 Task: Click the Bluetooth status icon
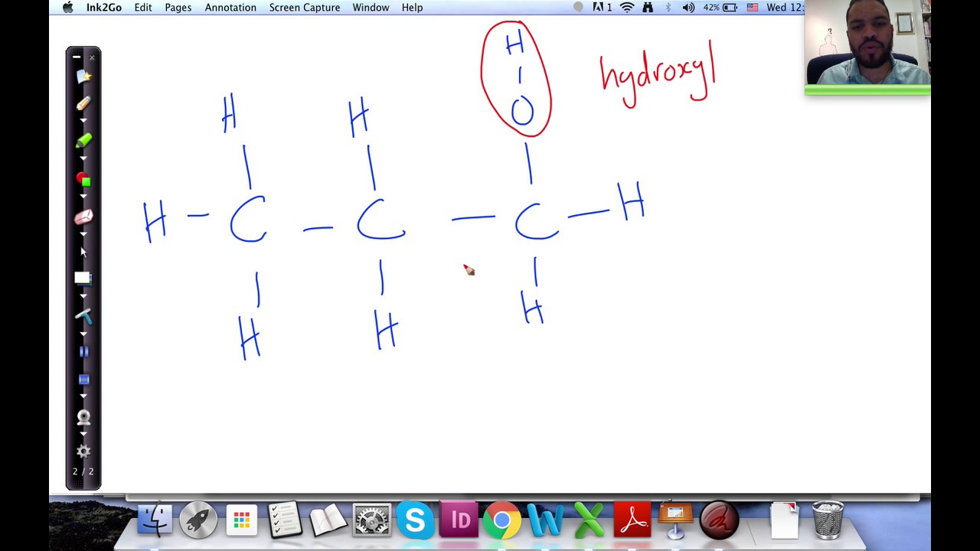click(668, 8)
